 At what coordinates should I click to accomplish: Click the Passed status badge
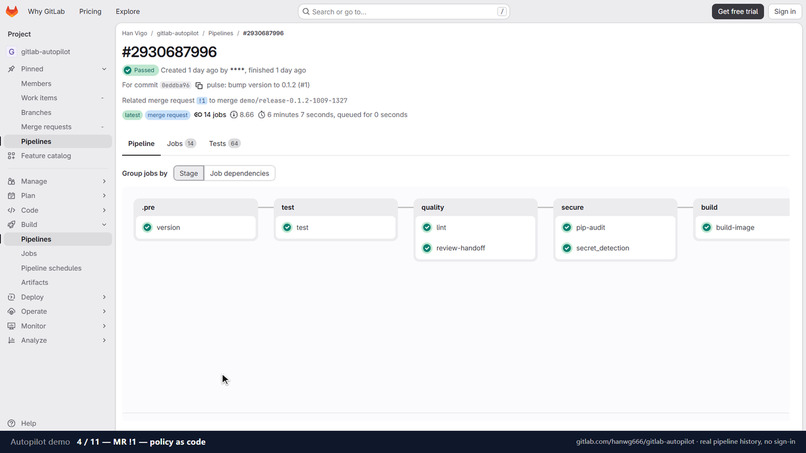pyautogui.click(x=140, y=70)
